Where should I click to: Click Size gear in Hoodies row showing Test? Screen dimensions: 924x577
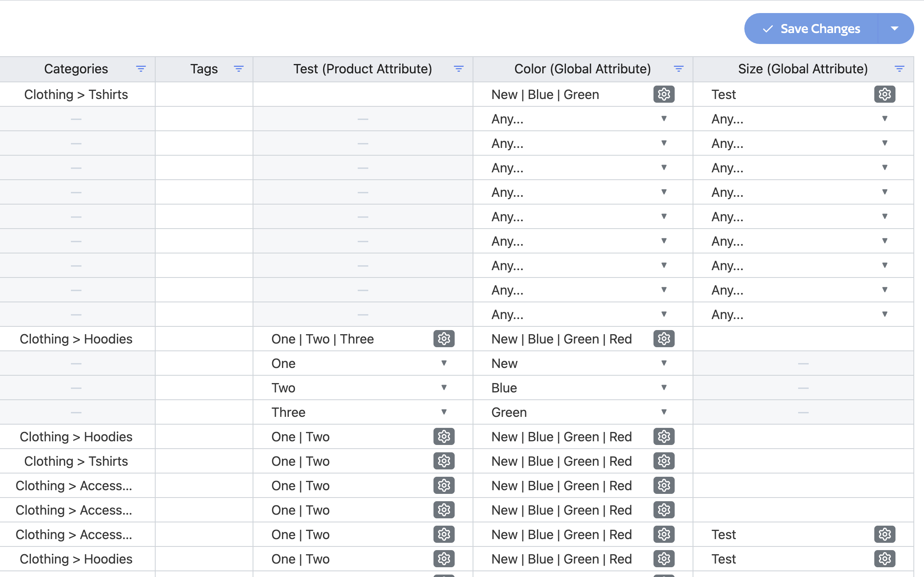tap(885, 559)
